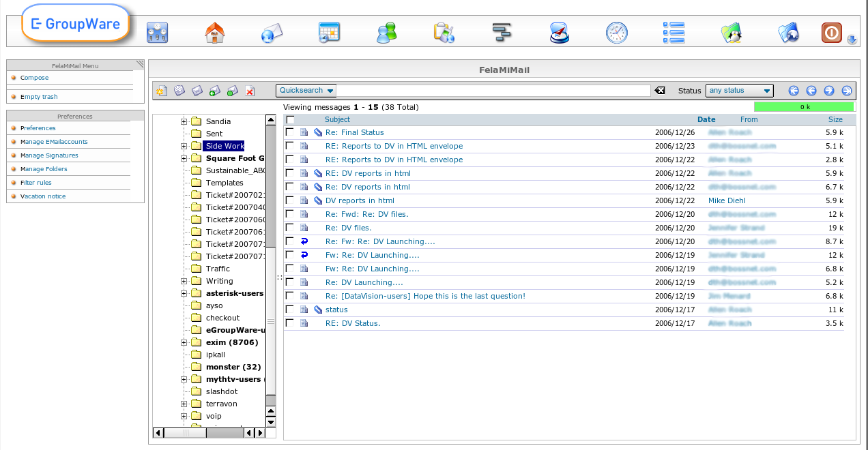Check the box for 'DV reports in html' from Mike Diehl
Image resolution: width=868 pixels, height=450 pixels.
(290, 200)
